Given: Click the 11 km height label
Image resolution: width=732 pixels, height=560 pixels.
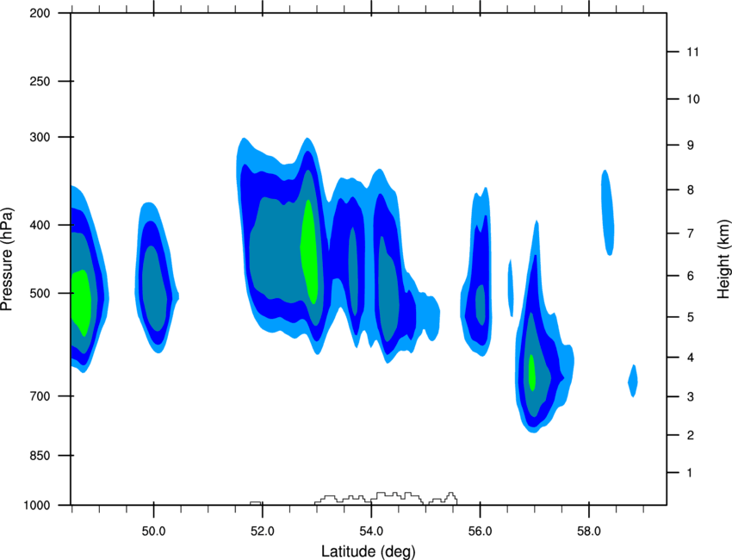Looking at the screenshot, I should click(692, 52).
